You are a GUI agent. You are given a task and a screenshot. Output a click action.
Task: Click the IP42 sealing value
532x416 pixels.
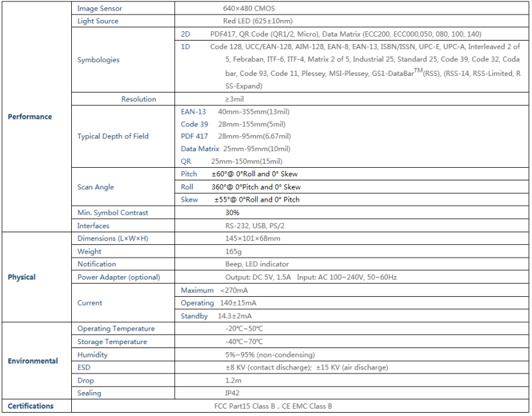pos(232,393)
